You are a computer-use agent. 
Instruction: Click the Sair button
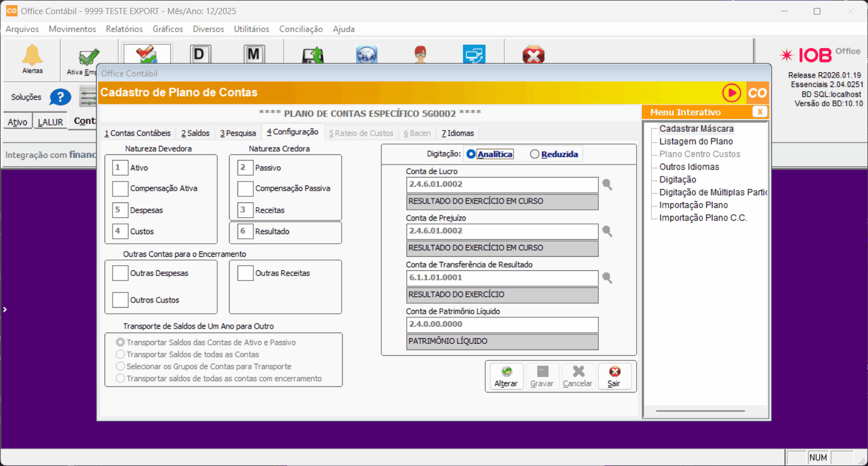pyautogui.click(x=614, y=377)
